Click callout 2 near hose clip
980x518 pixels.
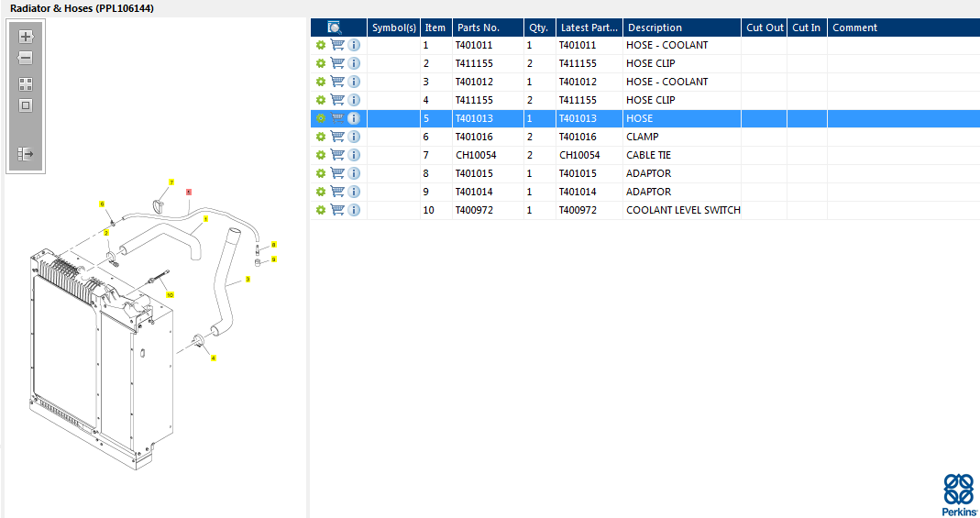[x=106, y=233]
